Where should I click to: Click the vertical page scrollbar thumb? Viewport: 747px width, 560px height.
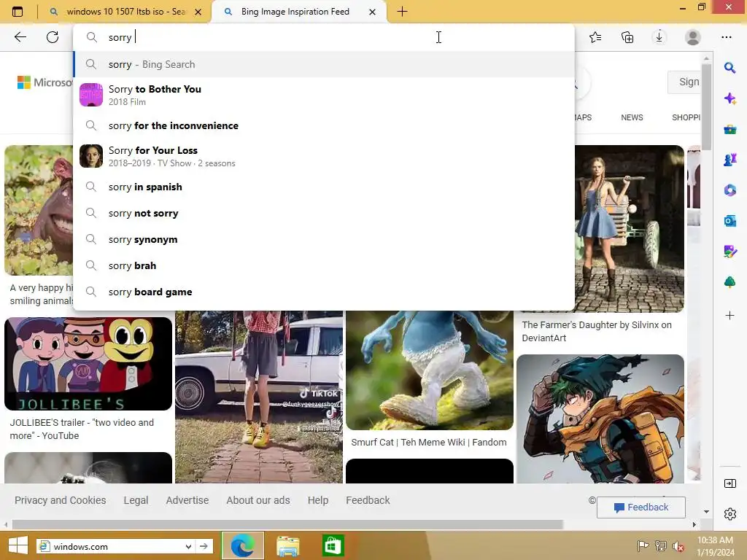coord(706,107)
